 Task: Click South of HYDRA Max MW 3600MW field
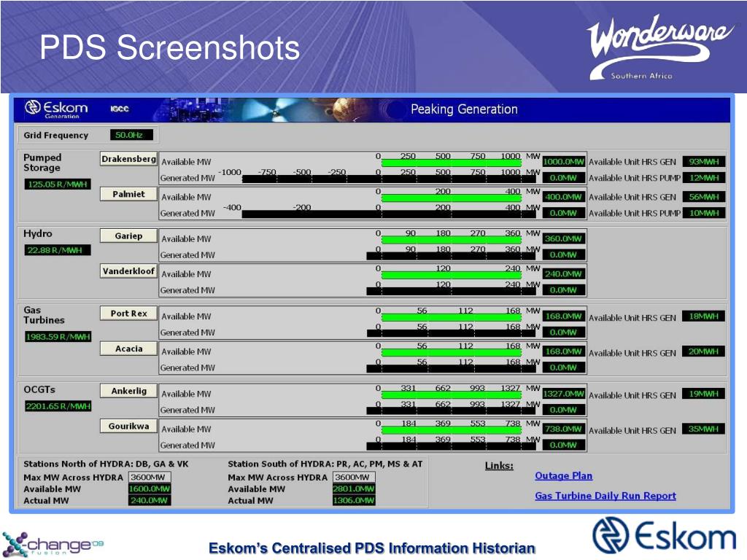pyautogui.click(x=354, y=477)
